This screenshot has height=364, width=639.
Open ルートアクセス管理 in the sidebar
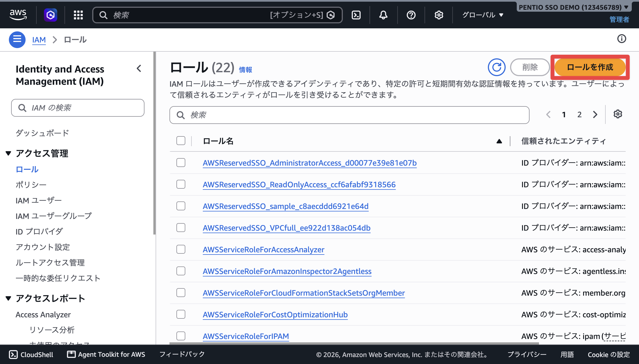tap(50, 263)
